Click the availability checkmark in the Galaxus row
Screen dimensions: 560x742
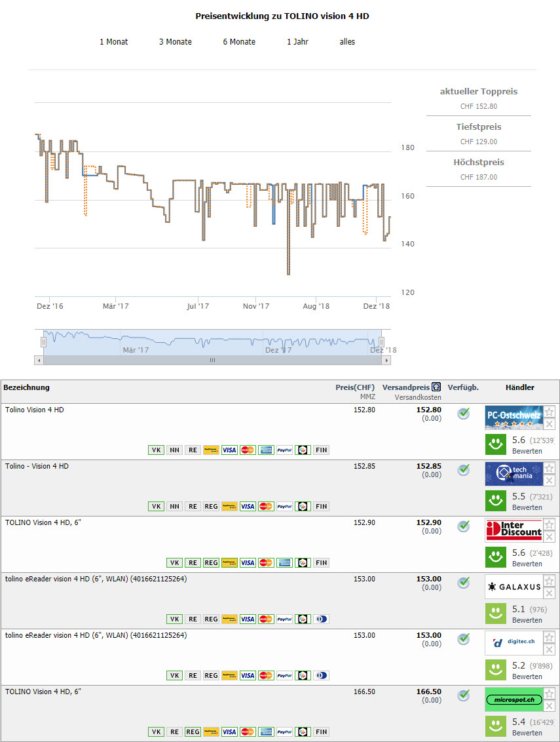coord(463,582)
